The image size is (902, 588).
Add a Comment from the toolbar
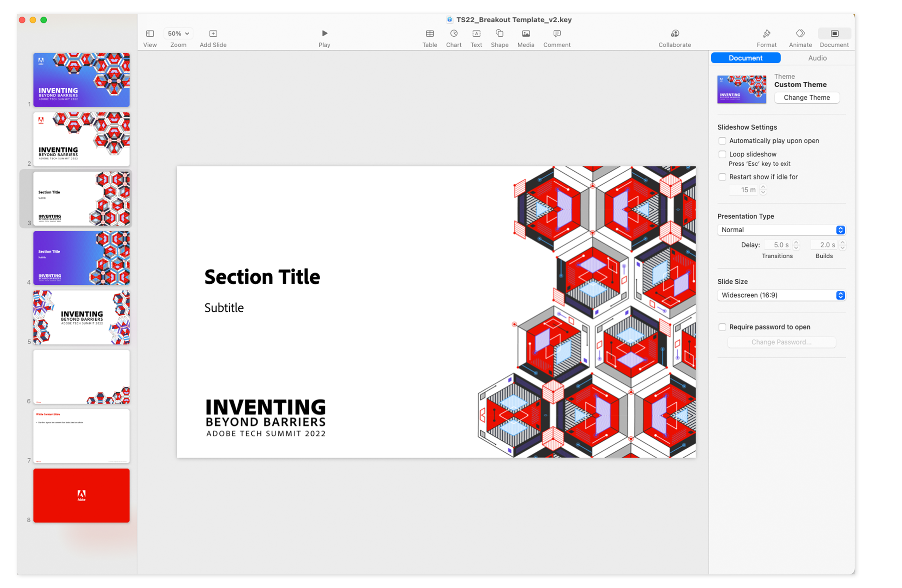click(x=557, y=34)
